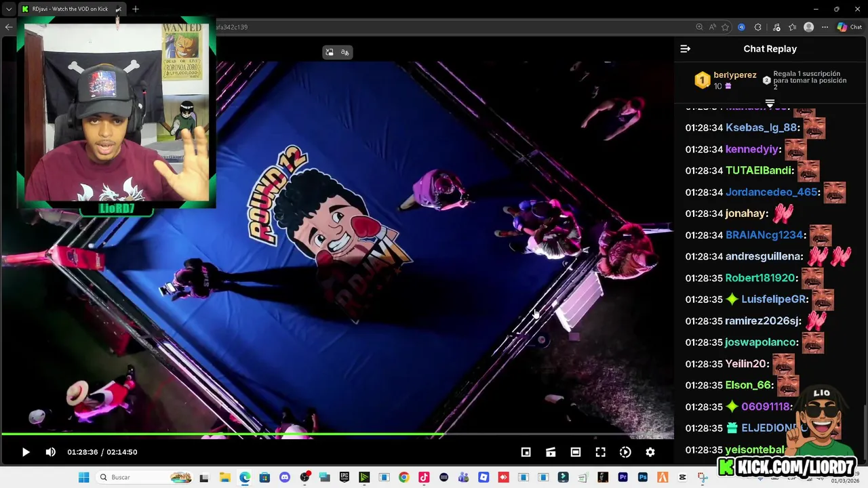Open Google Chrome from the taskbar
The image size is (868, 488).
pos(403,477)
